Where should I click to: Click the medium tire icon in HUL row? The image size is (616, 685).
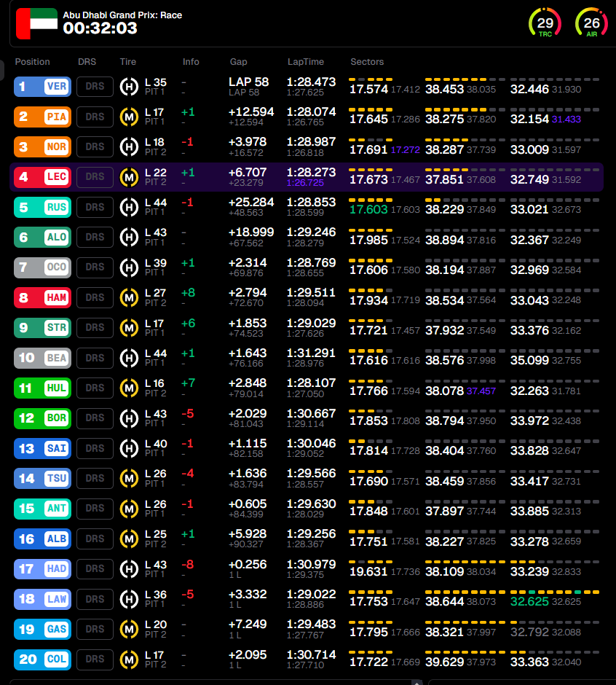click(x=129, y=388)
